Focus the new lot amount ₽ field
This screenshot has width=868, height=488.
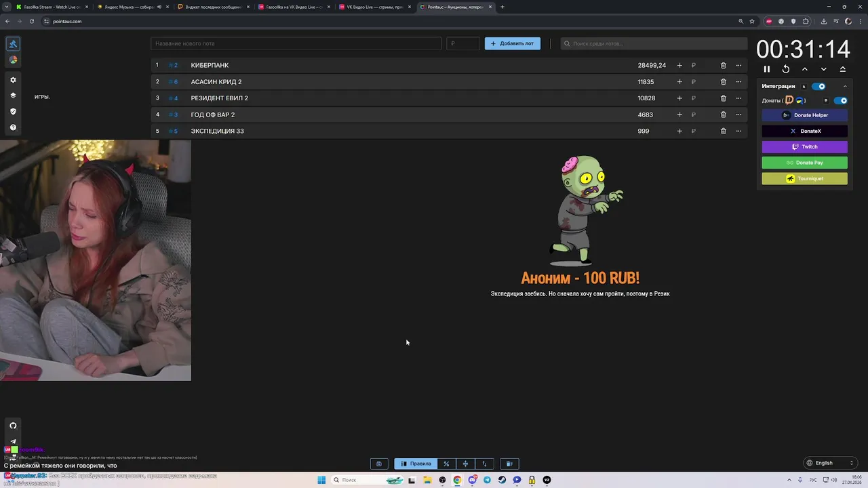[463, 43]
